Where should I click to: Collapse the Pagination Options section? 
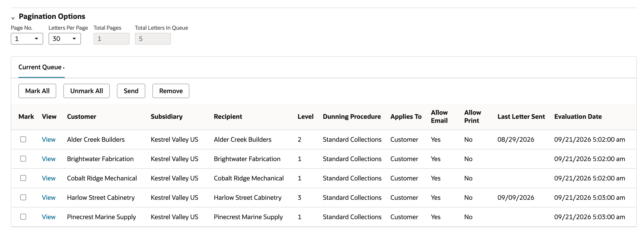point(13,18)
